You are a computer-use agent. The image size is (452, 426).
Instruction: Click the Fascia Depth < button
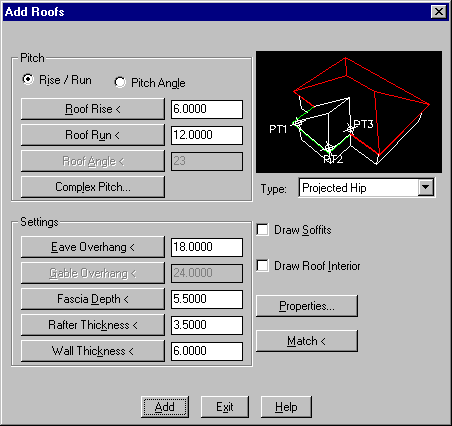(x=93, y=299)
